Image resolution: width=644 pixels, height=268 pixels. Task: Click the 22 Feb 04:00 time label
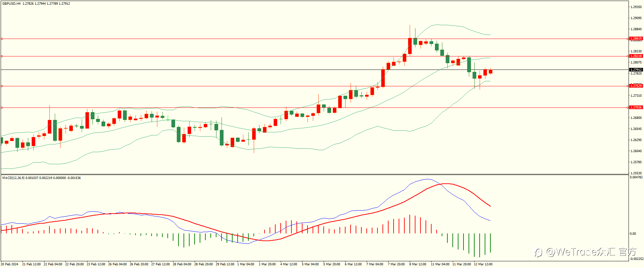point(53,264)
